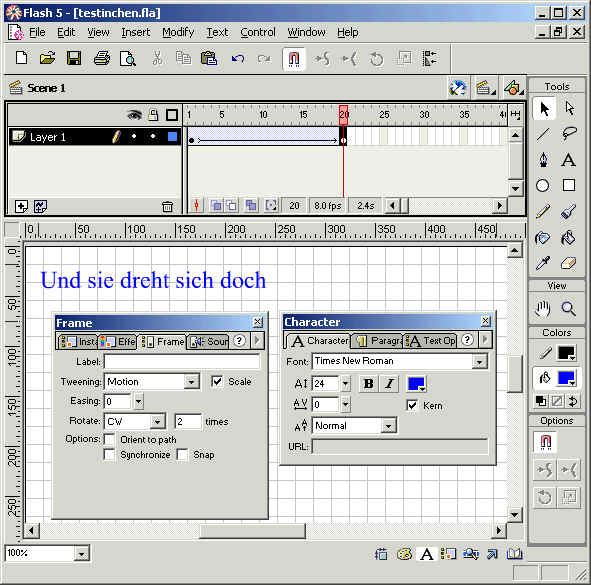Open the Insert menu
Screen dimensions: 591x585
[136, 32]
